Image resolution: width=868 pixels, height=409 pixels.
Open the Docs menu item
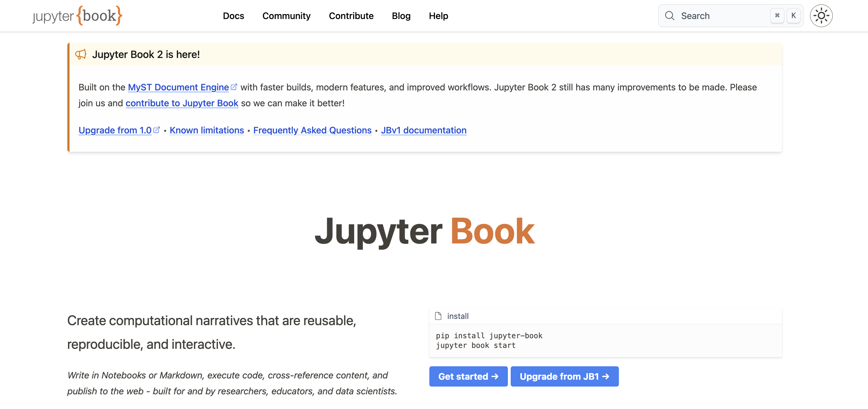point(234,16)
